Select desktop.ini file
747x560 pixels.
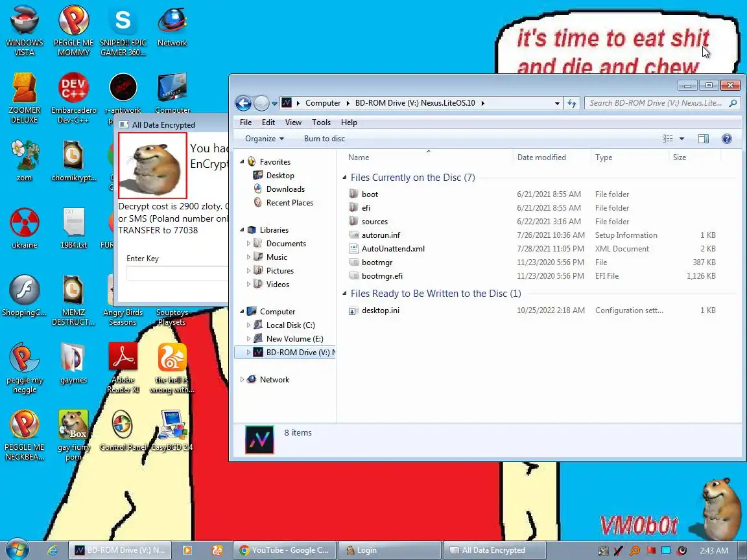(x=534, y=310)
